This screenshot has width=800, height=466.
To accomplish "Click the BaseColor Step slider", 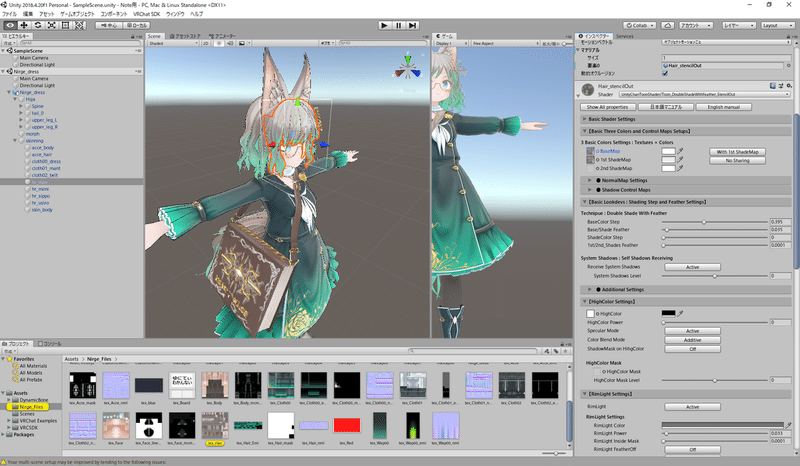I will click(x=715, y=222).
